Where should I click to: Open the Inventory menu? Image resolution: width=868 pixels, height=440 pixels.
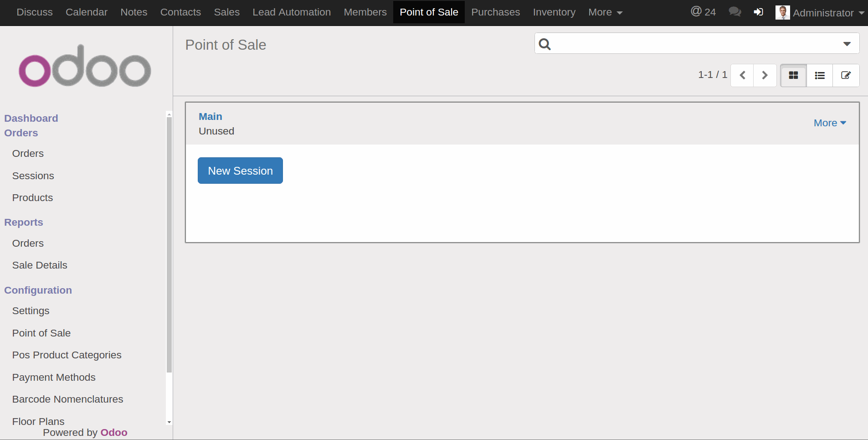click(554, 12)
